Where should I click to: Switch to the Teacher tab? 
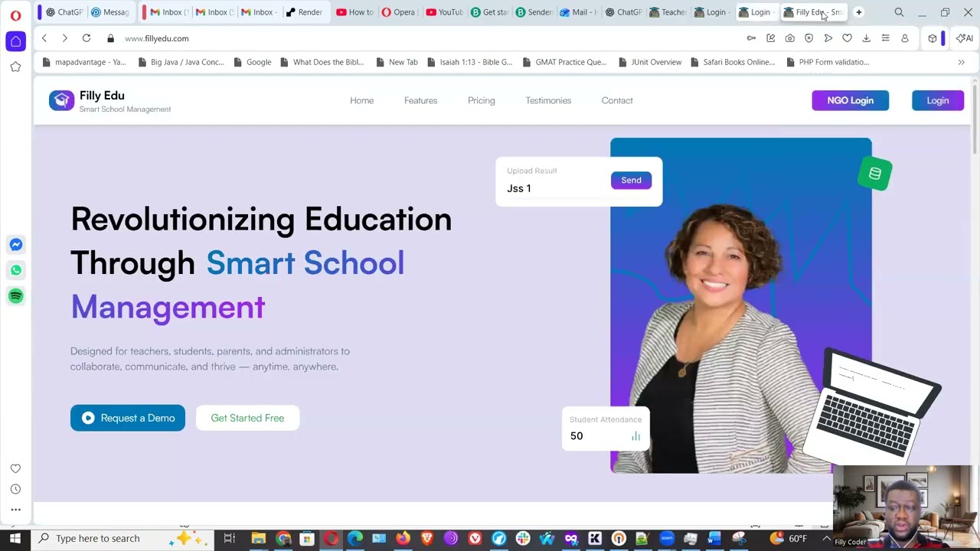668,12
